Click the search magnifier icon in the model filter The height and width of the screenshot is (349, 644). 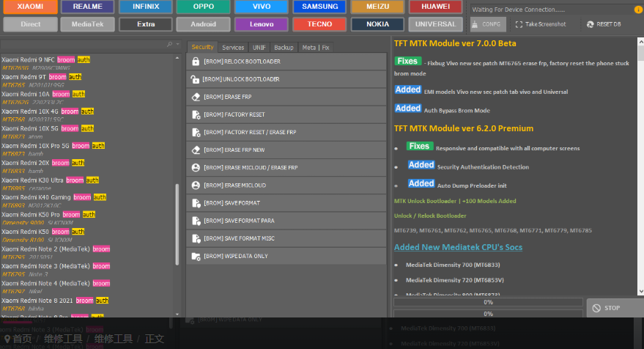pos(170,44)
